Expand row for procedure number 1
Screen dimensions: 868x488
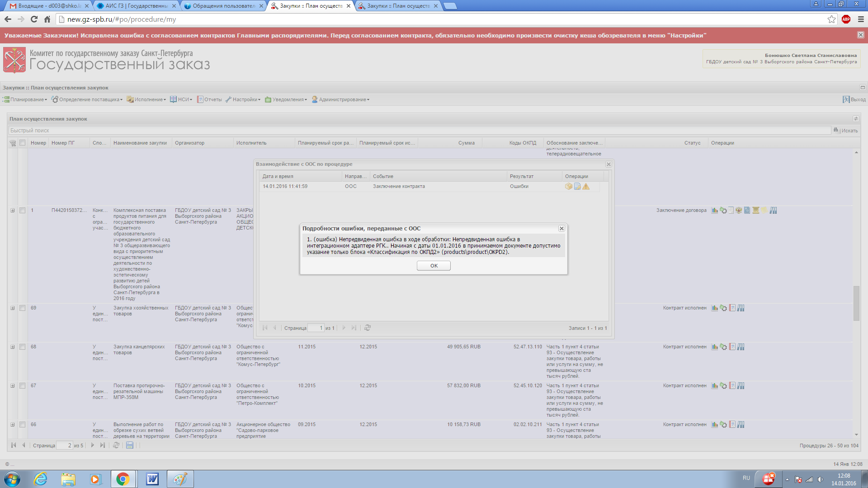pos(13,211)
